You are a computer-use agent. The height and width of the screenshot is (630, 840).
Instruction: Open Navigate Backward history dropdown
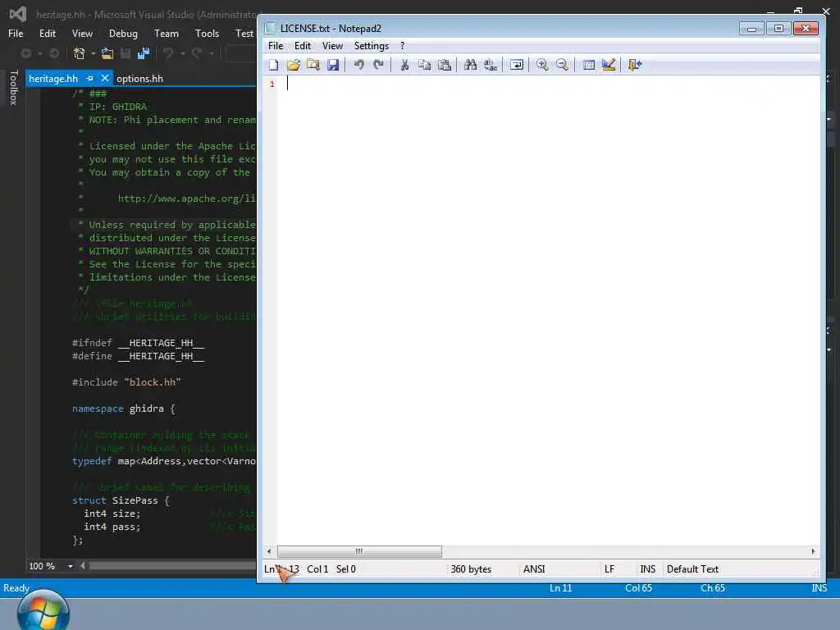39,53
